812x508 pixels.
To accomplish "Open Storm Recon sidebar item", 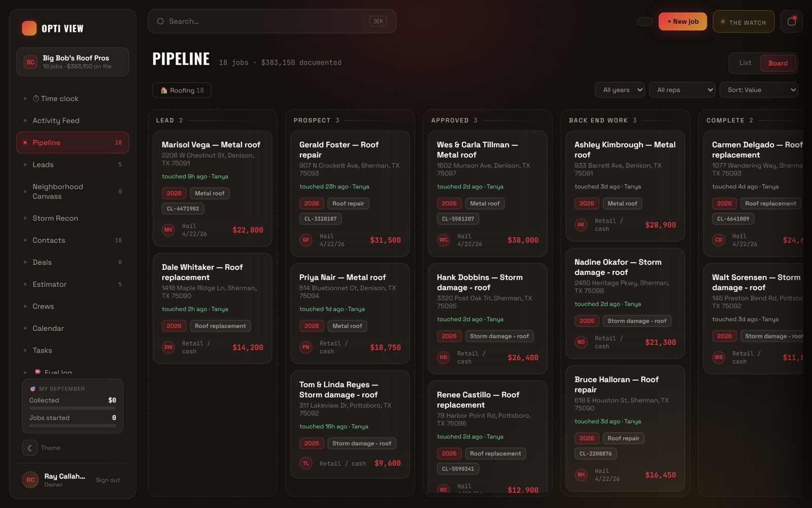I will click(x=73, y=218).
